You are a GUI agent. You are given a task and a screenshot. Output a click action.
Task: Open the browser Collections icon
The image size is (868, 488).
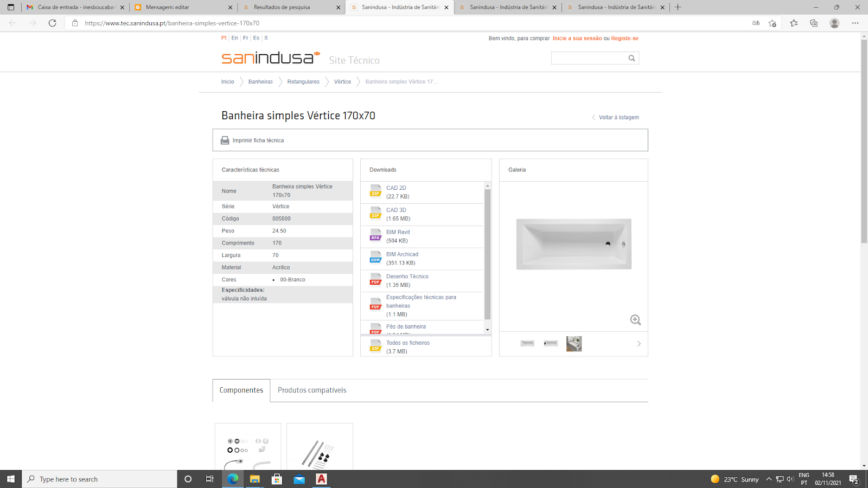point(814,23)
